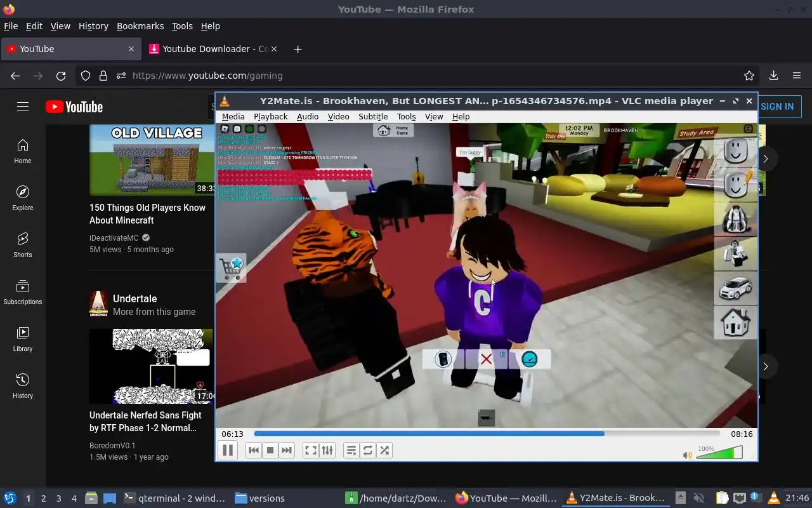
Task: Open YouTube Library in sidebar
Action: pyautogui.click(x=23, y=340)
